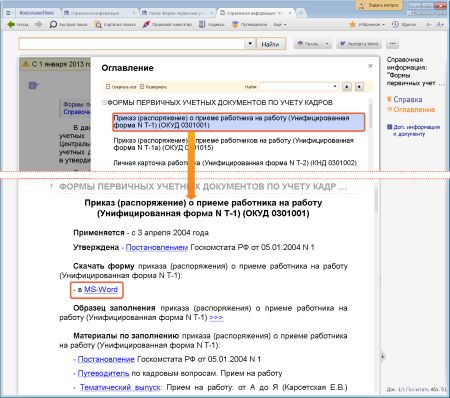450x398 pixels.
Task: Open Избранное star in the toolbar
Action: pyautogui.click(x=367, y=24)
